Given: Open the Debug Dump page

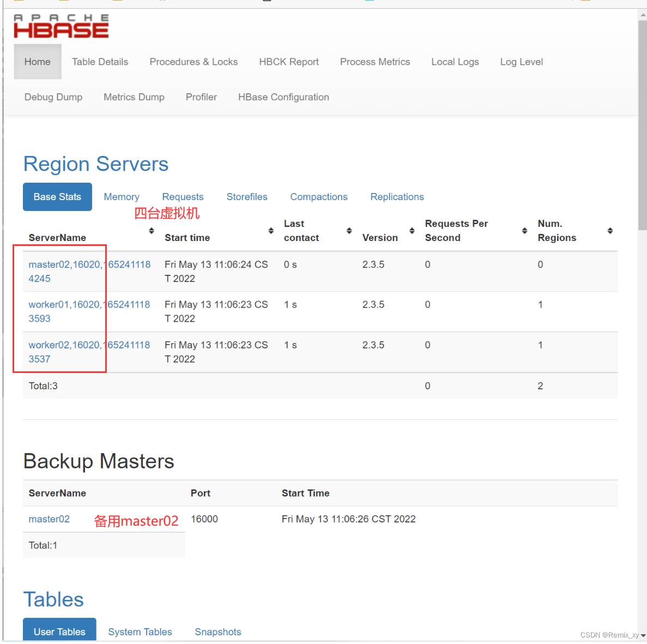Looking at the screenshot, I should pos(53,97).
